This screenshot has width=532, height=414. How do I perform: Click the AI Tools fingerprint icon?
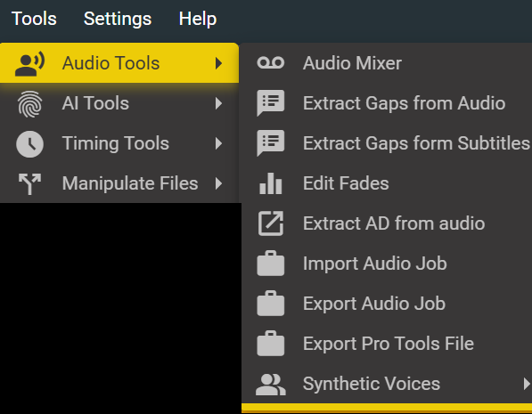click(x=30, y=104)
